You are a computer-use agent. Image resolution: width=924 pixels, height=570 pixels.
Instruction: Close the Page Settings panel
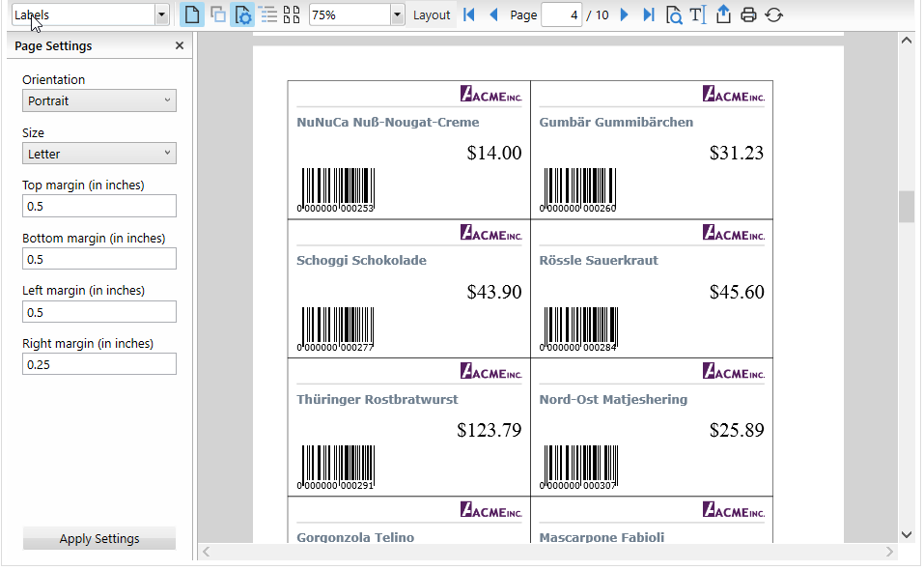[x=180, y=45]
